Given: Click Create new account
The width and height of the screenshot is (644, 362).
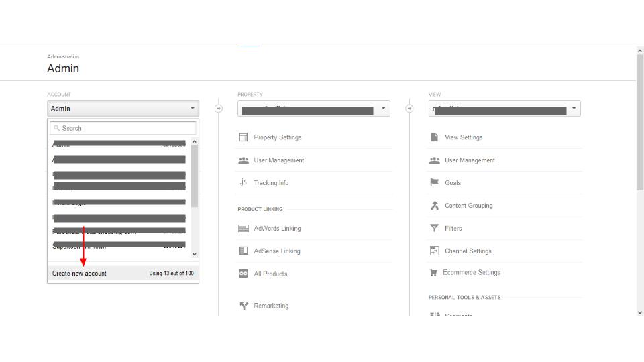Looking at the screenshot, I should (79, 274).
